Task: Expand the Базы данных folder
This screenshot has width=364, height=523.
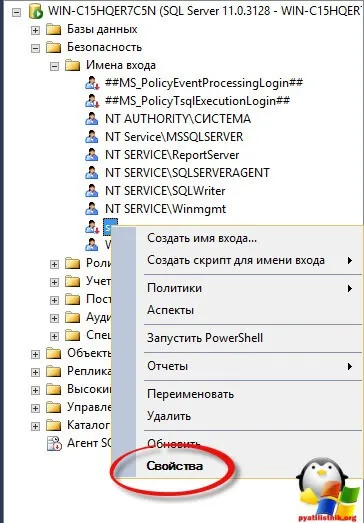Action: (x=35, y=30)
